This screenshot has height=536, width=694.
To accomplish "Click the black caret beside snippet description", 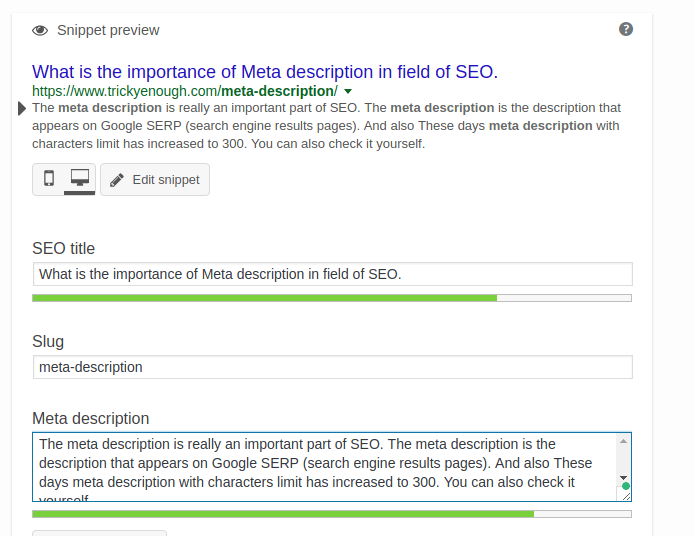I will click(x=23, y=108).
